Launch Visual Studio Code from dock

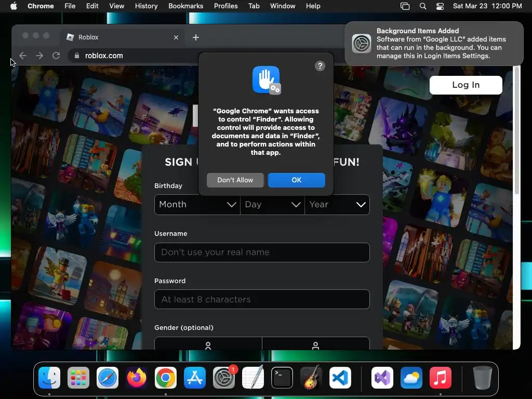(340, 377)
